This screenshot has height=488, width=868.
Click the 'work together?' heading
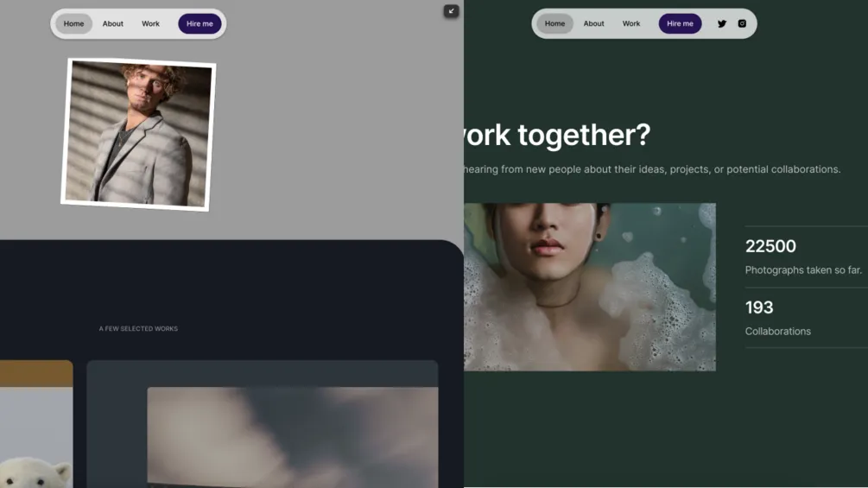tap(557, 135)
